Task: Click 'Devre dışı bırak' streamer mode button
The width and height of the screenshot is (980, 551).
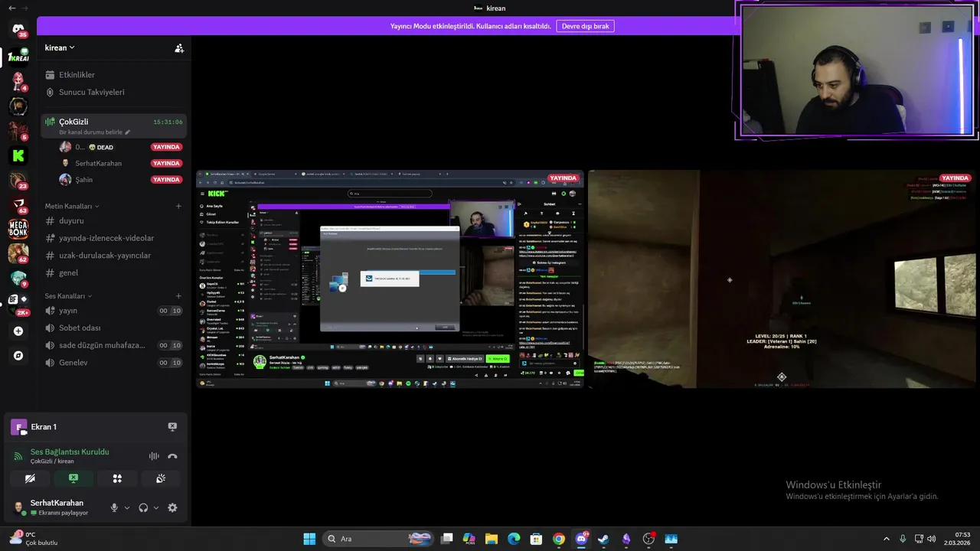Action: (x=585, y=26)
